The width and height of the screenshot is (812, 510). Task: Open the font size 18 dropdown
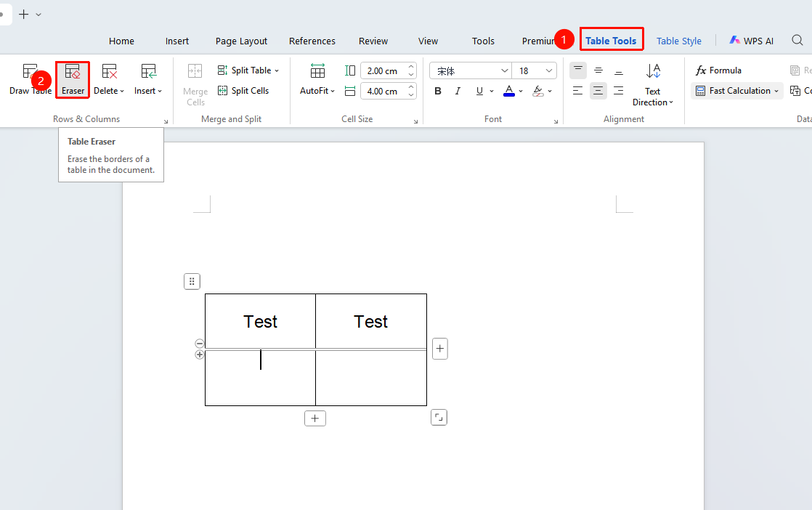pos(534,71)
